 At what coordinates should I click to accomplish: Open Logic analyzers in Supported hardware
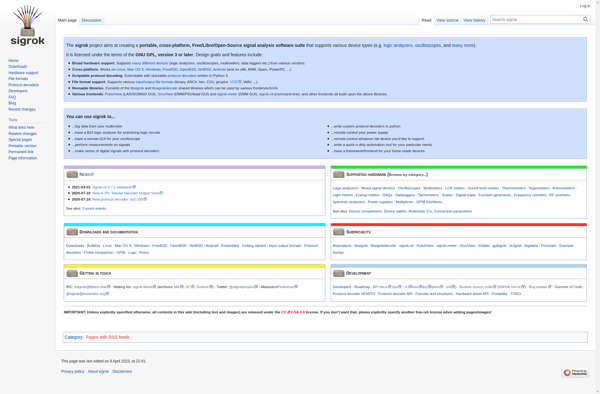[x=346, y=188]
